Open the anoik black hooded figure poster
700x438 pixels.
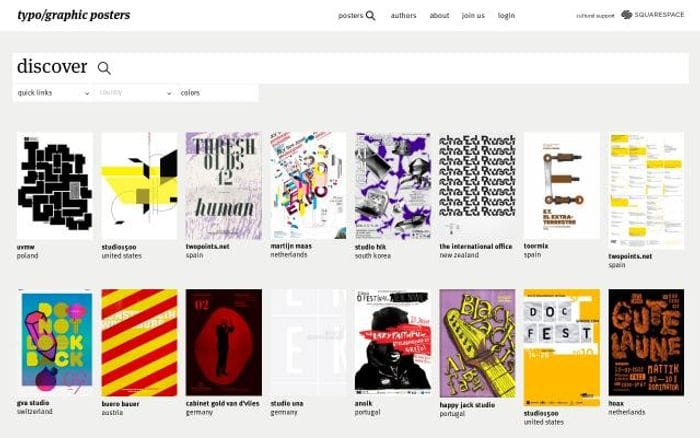[393, 342]
